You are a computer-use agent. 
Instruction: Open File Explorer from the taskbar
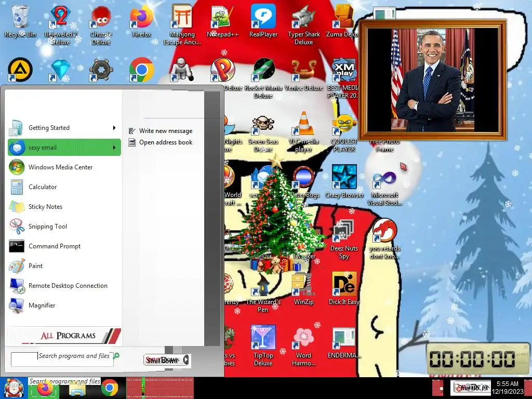pos(77,389)
